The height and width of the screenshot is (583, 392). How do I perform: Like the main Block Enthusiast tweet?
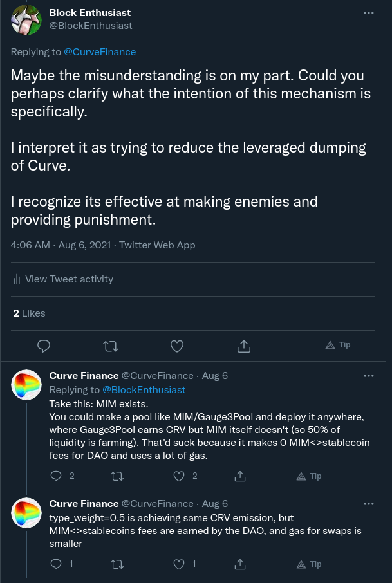[177, 346]
